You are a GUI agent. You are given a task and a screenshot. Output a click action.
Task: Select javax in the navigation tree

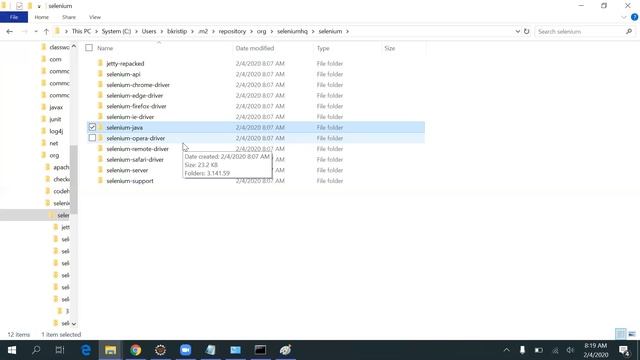tap(56, 107)
